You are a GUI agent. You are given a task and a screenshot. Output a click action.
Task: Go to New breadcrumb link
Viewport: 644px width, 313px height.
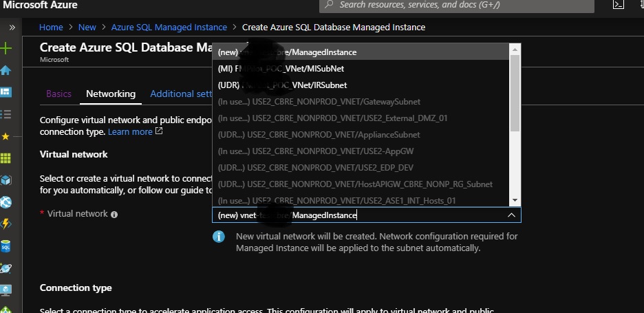pos(87,28)
